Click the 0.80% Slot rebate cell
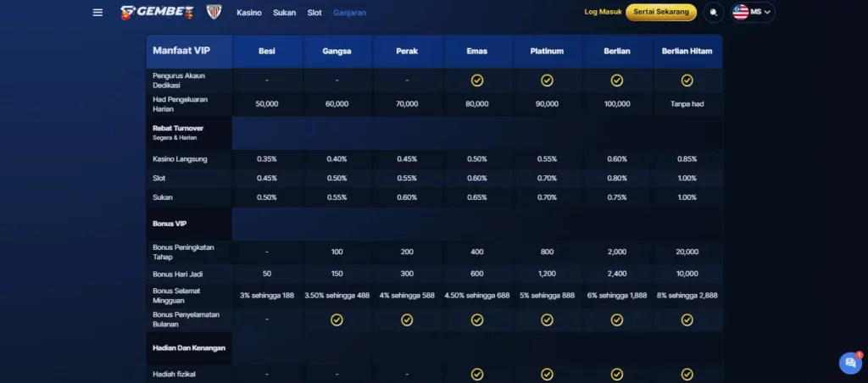The image size is (868, 383). click(x=617, y=178)
